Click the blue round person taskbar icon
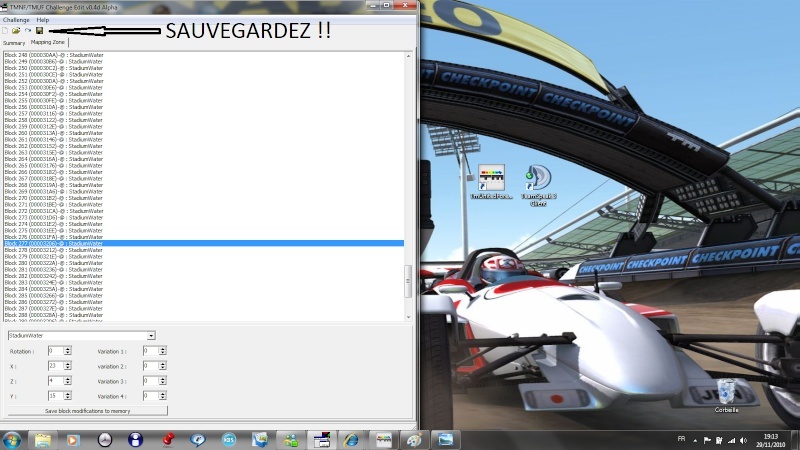800x450 pixels. [135, 440]
